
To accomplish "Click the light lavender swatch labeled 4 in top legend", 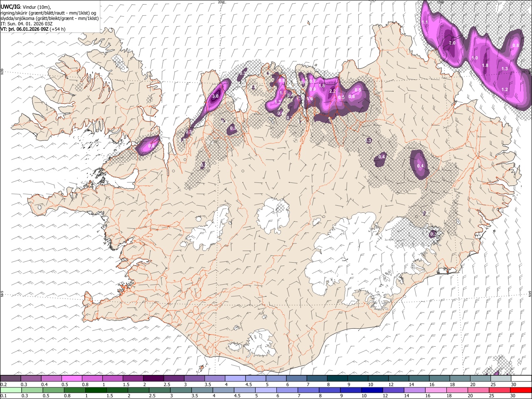I will pos(235,378).
